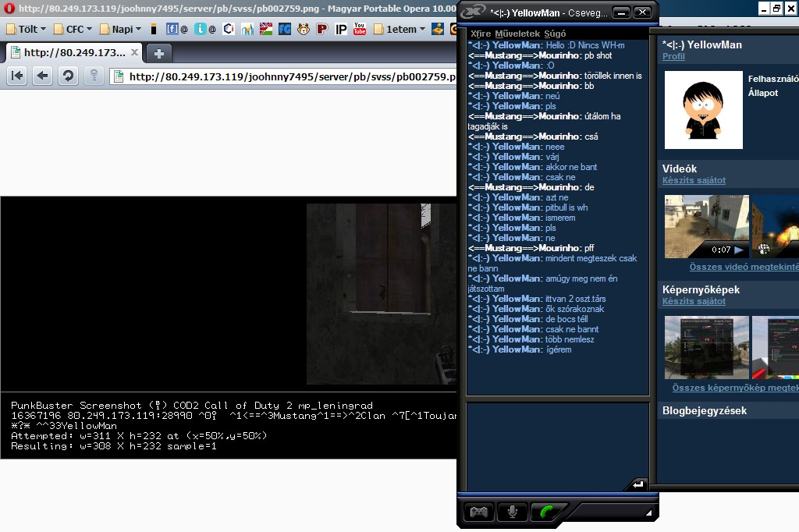This screenshot has height=532, width=799.
Task: Start a voice call with green phone
Action: 547,512
